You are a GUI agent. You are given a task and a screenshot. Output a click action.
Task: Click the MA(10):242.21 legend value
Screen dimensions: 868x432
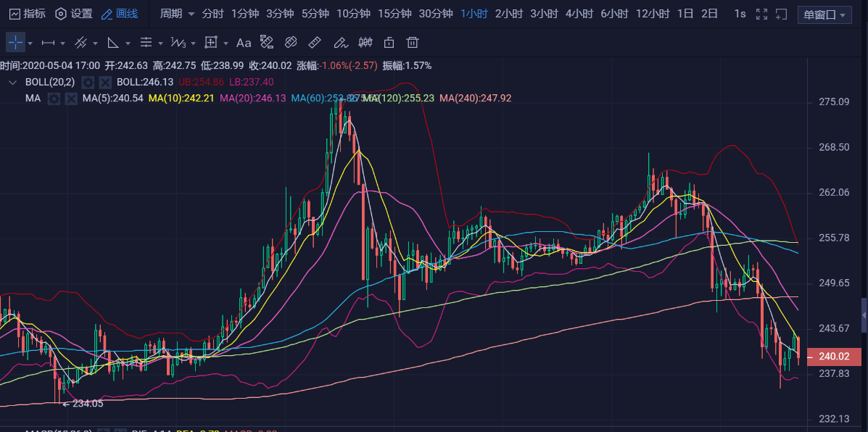(x=181, y=99)
